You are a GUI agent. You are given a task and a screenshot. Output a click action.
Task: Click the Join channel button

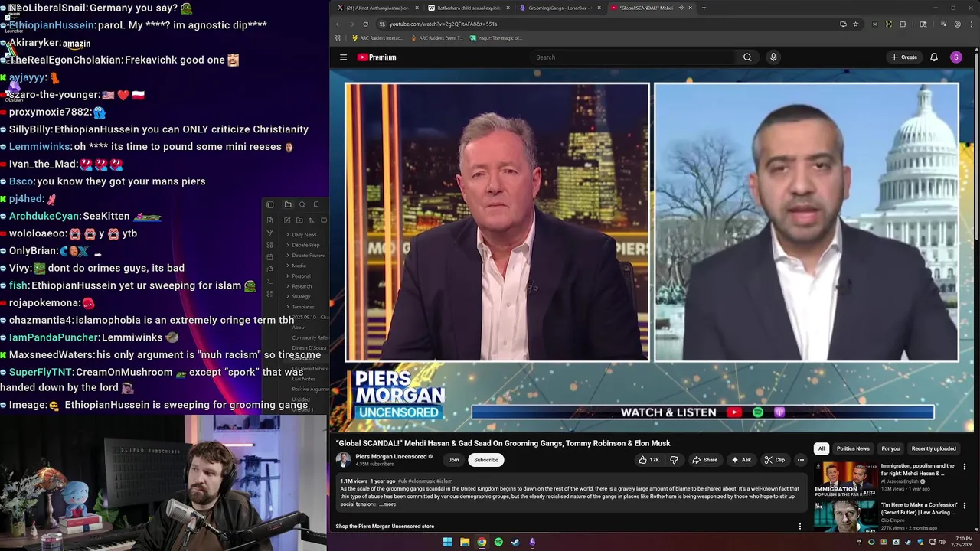[x=453, y=460]
